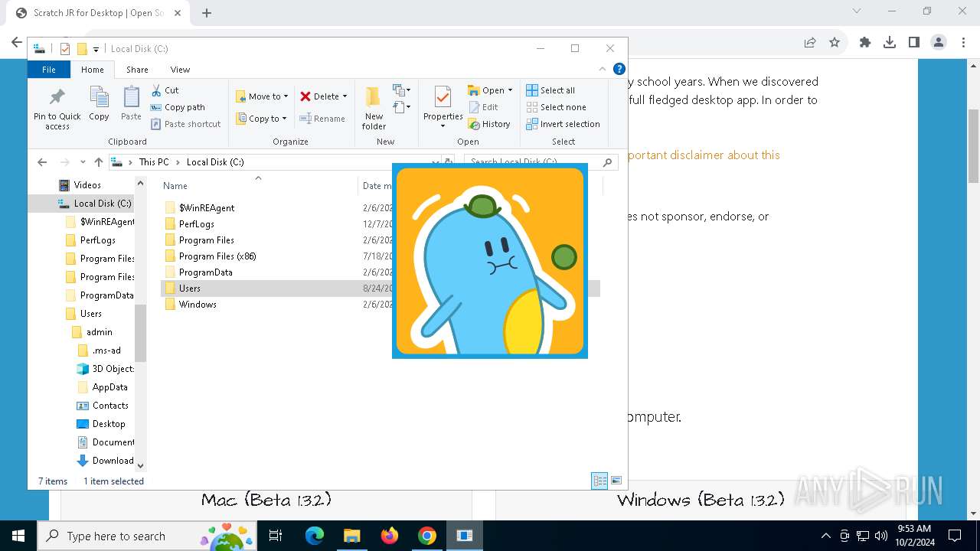The image size is (980, 551).
Task: Show file History
Action: tap(489, 124)
